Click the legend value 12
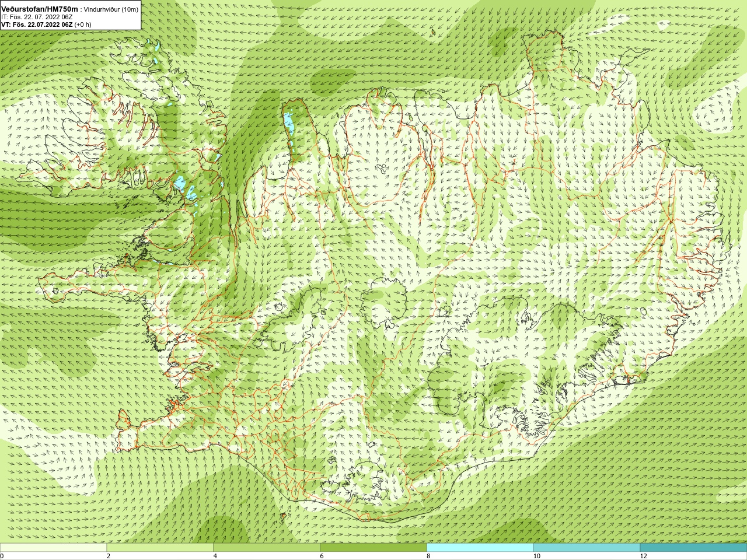This screenshot has height=560, width=747. click(643, 556)
